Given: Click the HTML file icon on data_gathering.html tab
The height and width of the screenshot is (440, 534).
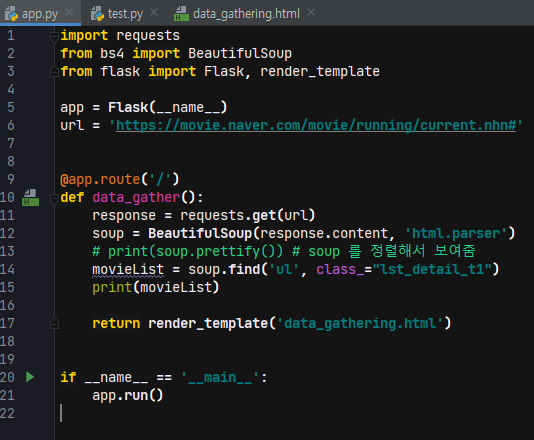Looking at the screenshot, I should pos(182,14).
